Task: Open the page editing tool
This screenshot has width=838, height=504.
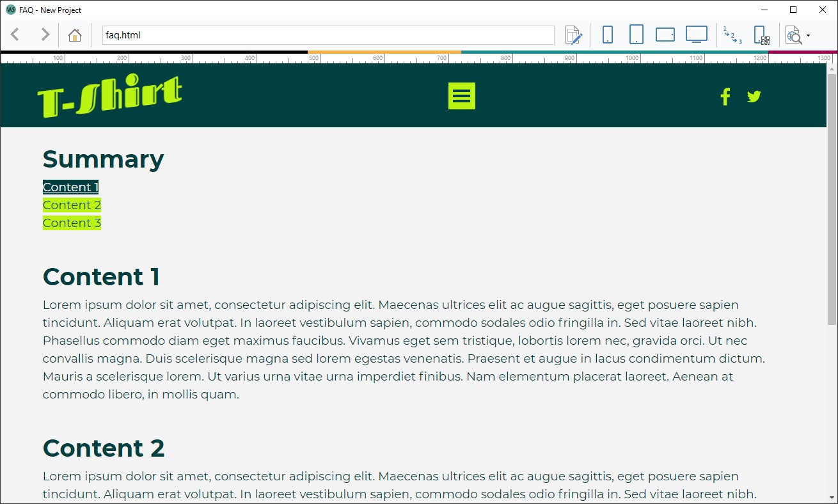Action: (574, 35)
